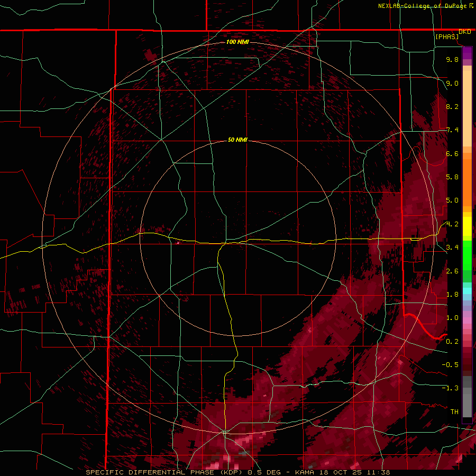476x476 pixels.
Task: Click the 1.8 color scale value
Action: 452,295
